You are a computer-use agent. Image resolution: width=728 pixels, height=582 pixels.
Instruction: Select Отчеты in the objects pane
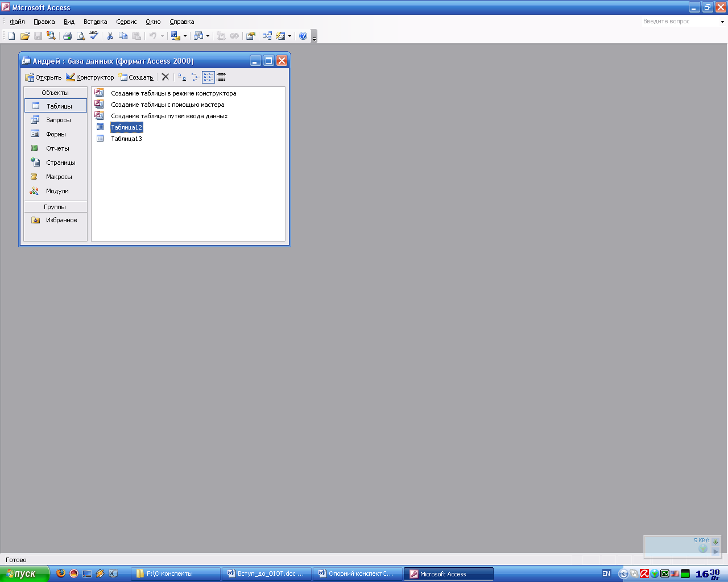pyautogui.click(x=56, y=148)
